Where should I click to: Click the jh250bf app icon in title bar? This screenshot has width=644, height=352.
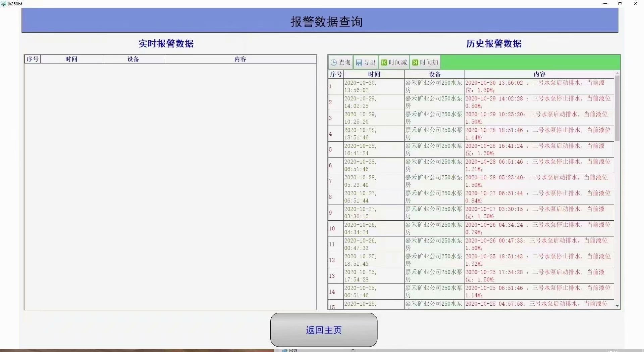pos(3,4)
